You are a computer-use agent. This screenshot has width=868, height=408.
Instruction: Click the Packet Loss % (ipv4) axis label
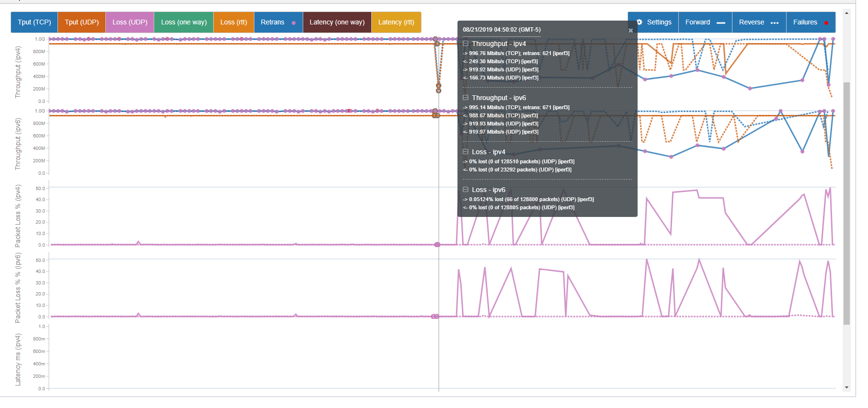[18, 216]
